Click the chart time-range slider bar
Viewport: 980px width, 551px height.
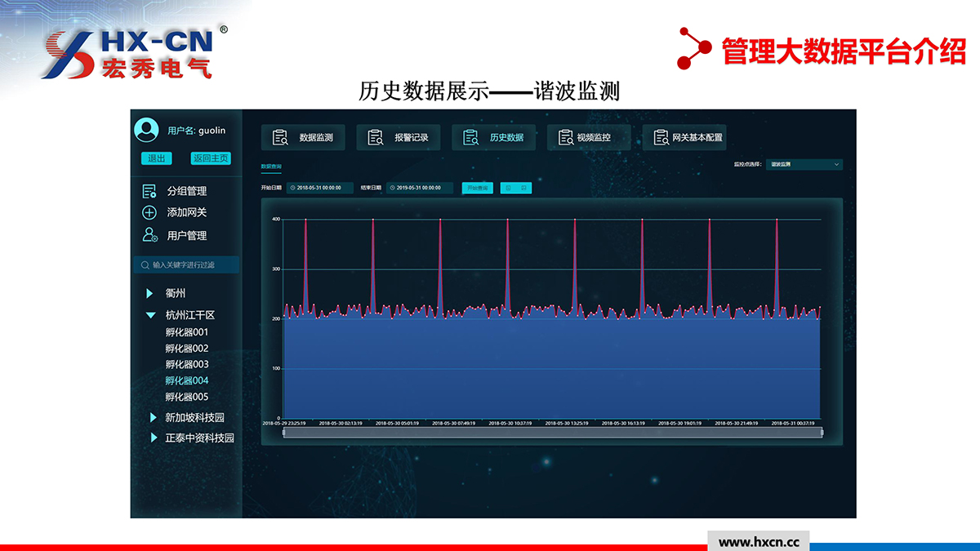tap(552, 433)
